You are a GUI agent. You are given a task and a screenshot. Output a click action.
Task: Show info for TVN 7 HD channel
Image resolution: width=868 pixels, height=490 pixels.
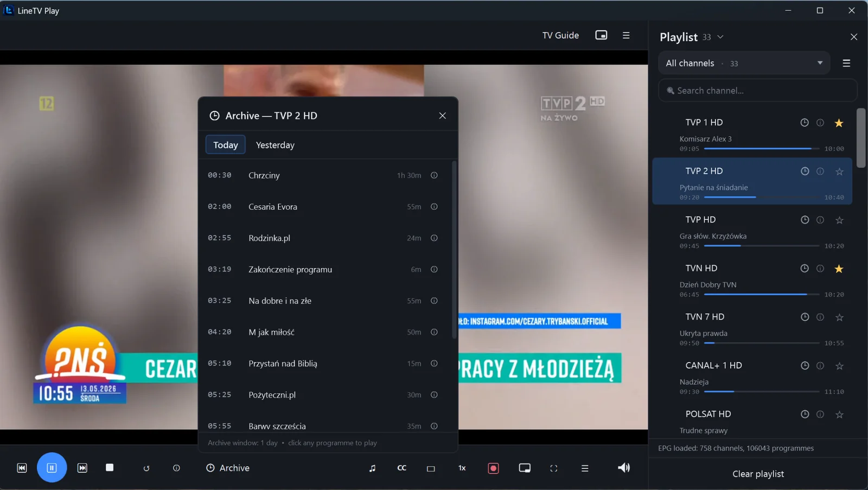[x=820, y=317]
